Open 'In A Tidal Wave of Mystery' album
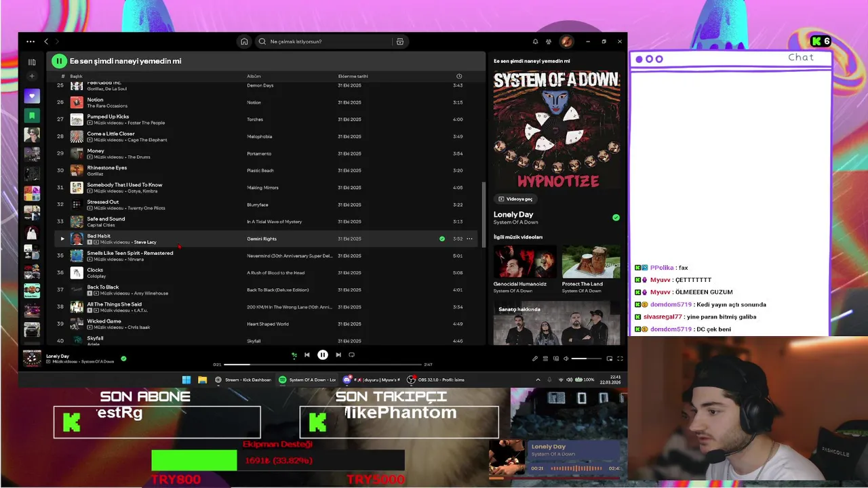The width and height of the screenshot is (868, 488). coord(274,222)
